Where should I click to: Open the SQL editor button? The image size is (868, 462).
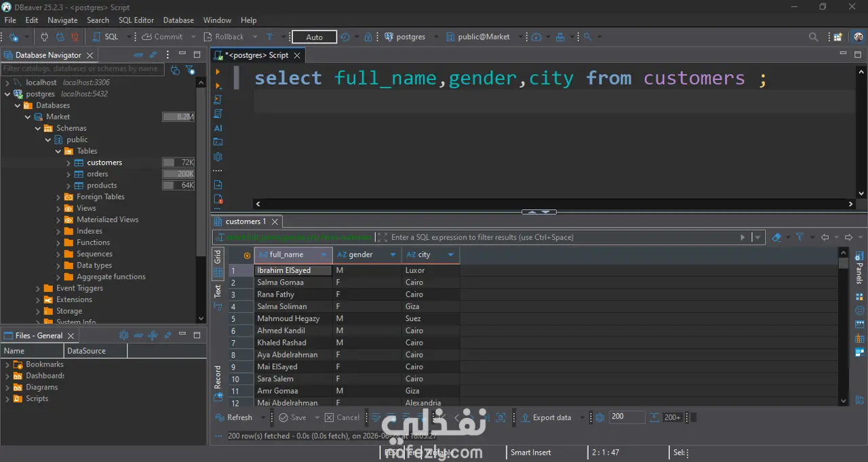point(105,37)
